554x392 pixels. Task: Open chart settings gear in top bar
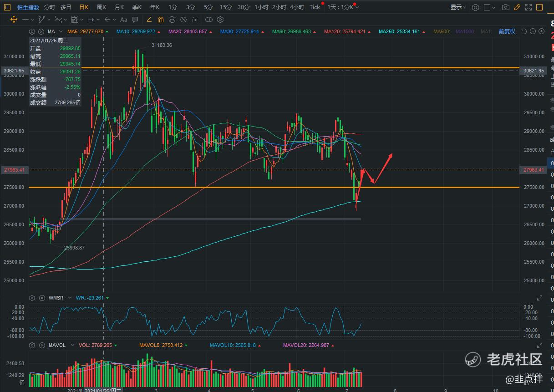click(x=475, y=7)
